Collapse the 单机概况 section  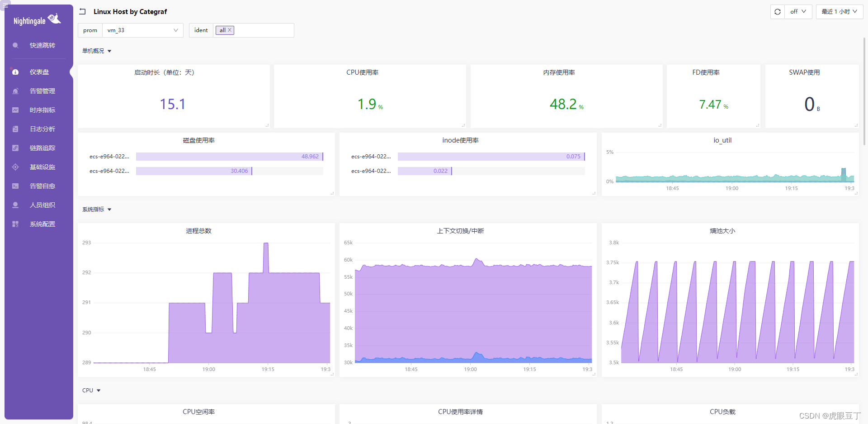point(97,51)
